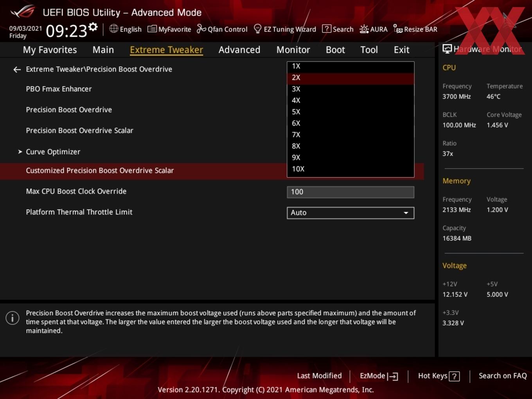532x399 pixels.
Task: Toggle Resize BAR icon
Action: pyautogui.click(x=398, y=29)
